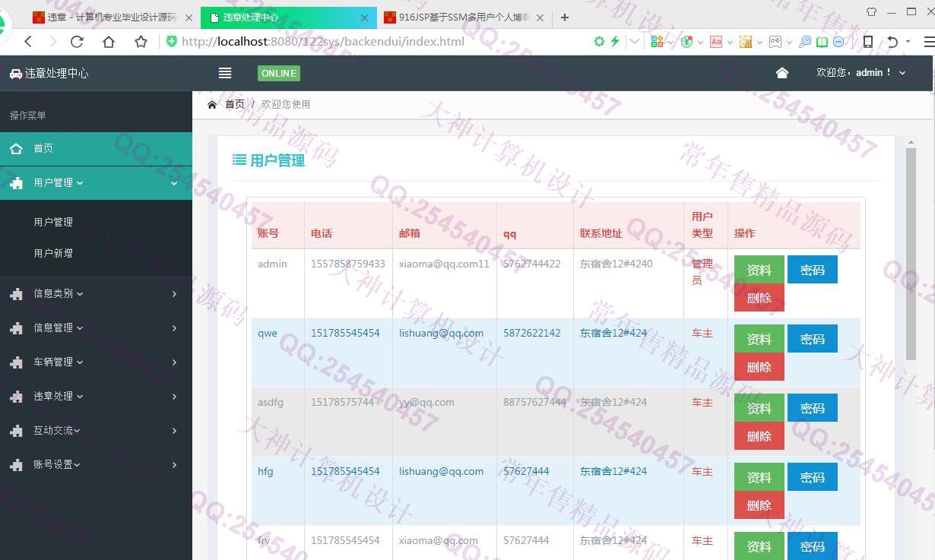This screenshot has height=560, width=935.
Task: Toggle sidebar with the hamburger icon
Action: (224, 73)
